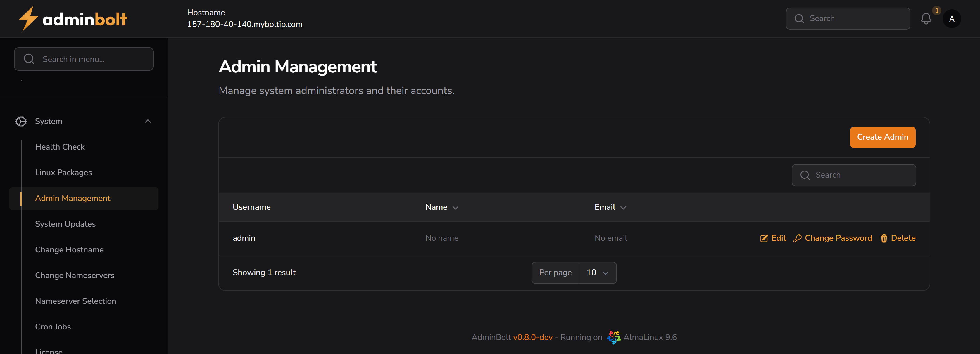Open Health Check from the sidebar
Screen dimensions: 980x354
60,146
